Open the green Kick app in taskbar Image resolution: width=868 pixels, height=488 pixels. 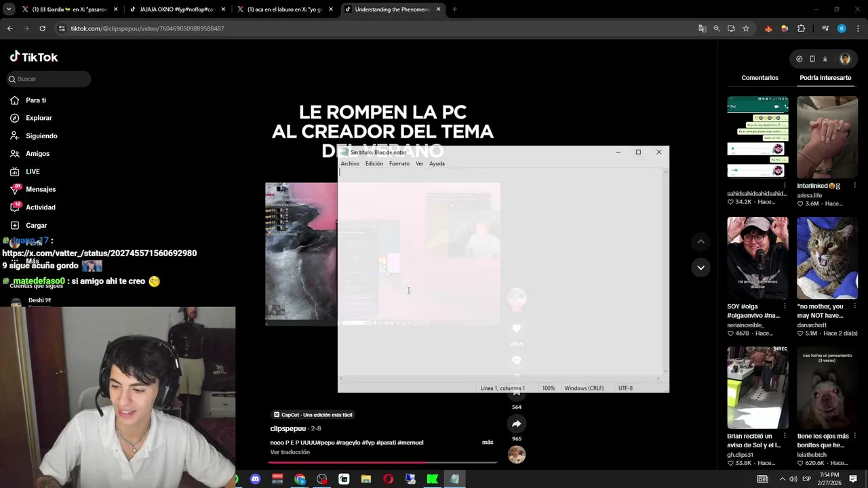tap(432, 479)
